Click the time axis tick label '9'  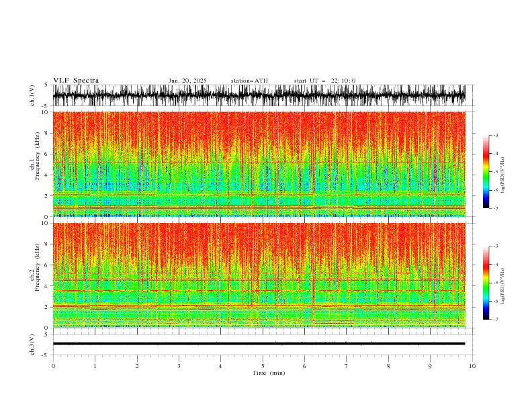coord(430,366)
